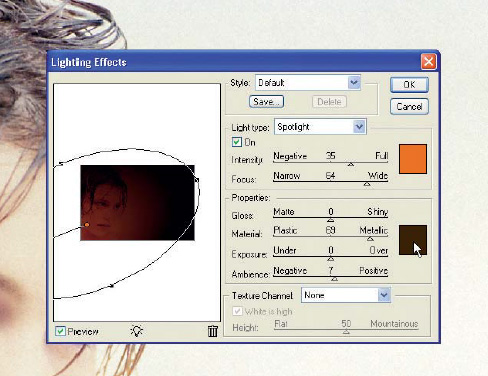Click the Cancel button
This screenshot has height=376, width=488.
click(x=409, y=107)
